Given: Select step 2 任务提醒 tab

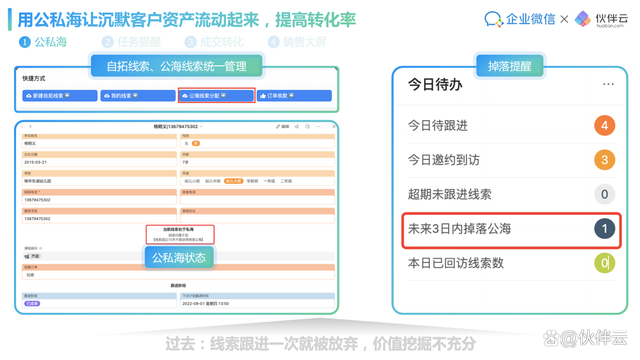Looking at the screenshot, I should pos(131,42).
